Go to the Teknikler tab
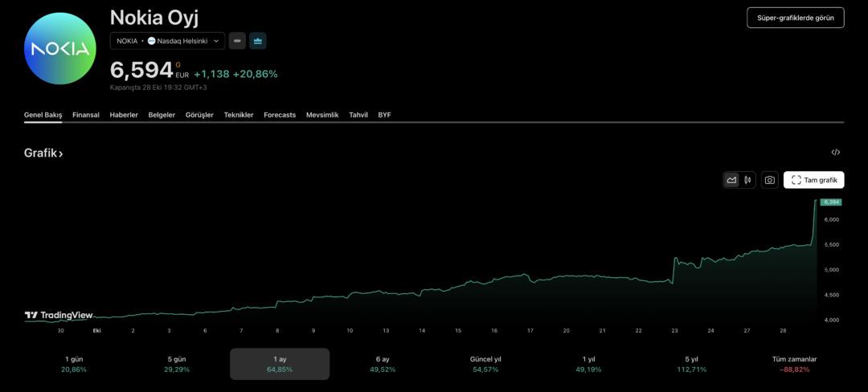 tap(239, 115)
